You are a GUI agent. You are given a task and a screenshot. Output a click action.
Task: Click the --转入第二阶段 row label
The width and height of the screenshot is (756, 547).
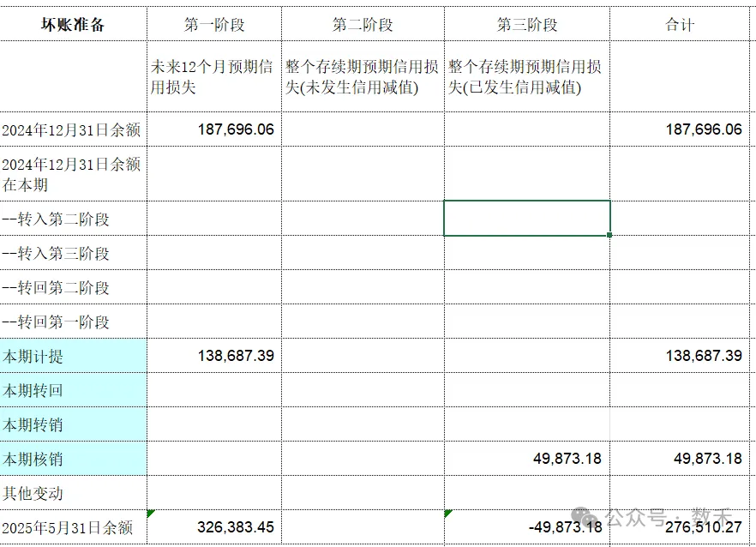(73, 219)
